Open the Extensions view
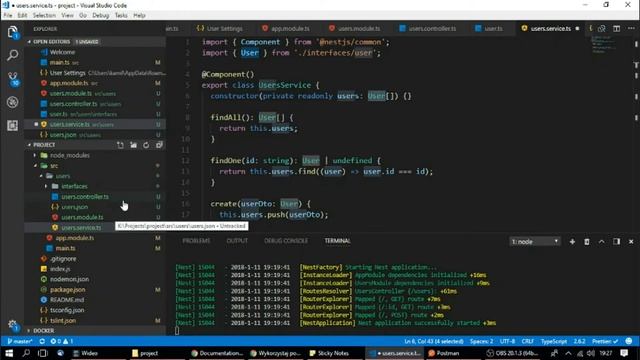Viewport: 640px width, 360px height. (x=13, y=125)
